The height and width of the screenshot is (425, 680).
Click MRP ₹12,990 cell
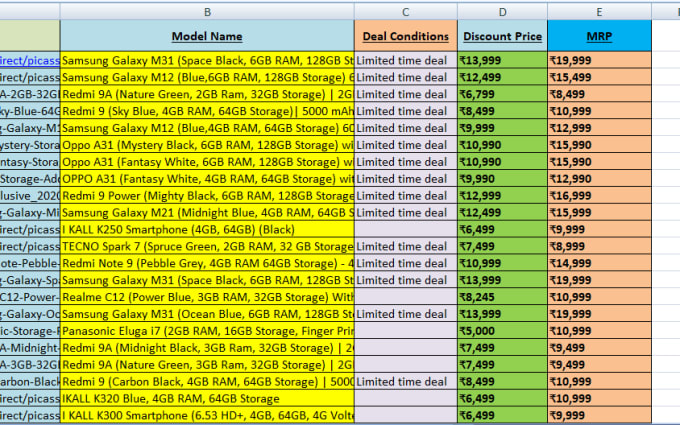point(599,179)
